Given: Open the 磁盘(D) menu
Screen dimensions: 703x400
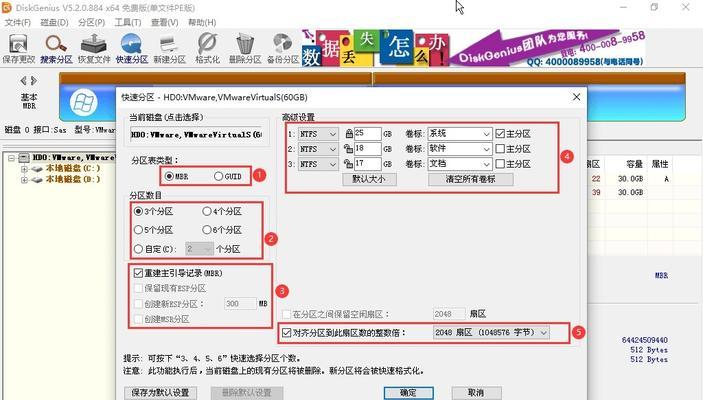Looking at the screenshot, I should [54, 22].
